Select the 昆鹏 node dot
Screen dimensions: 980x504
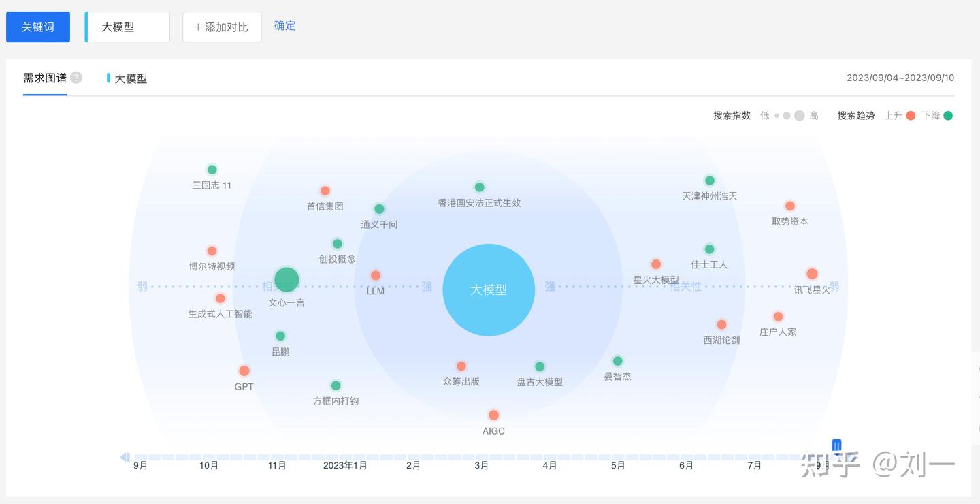pyautogui.click(x=280, y=336)
